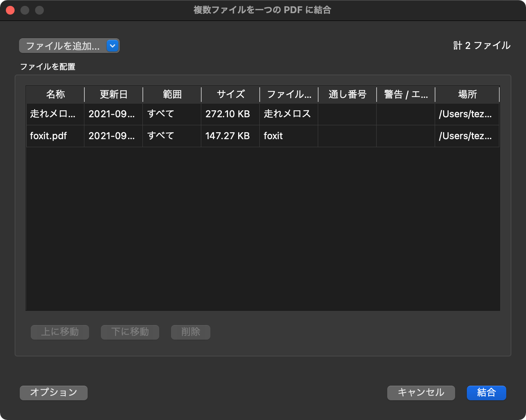Sort by the 名称 column header
The image size is (526, 420).
[56, 94]
